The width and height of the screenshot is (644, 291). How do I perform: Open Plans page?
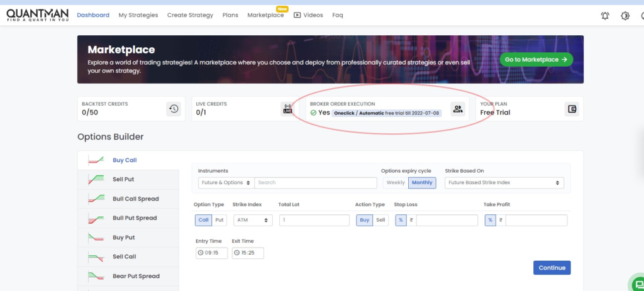click(230, 15)
